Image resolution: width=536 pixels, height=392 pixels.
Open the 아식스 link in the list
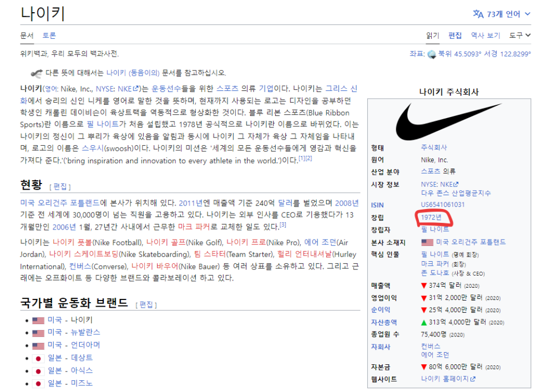(x=82, y=370)
